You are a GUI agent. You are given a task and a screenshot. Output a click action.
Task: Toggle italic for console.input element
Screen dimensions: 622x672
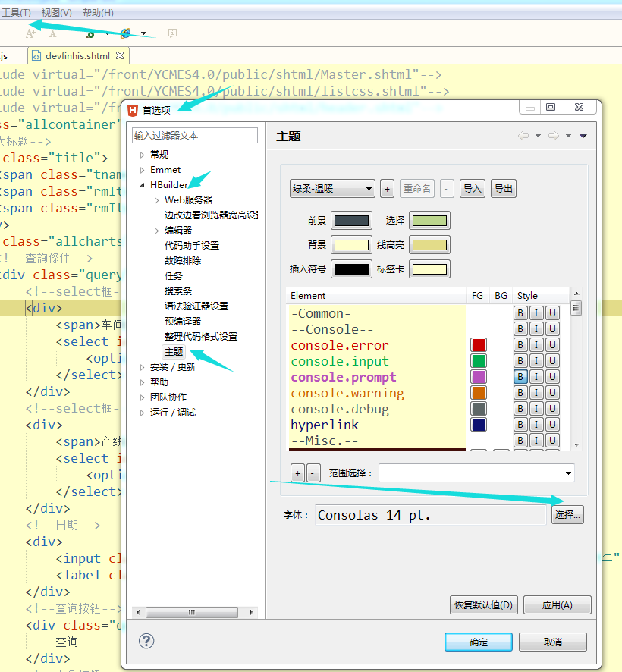coord(536,360)
